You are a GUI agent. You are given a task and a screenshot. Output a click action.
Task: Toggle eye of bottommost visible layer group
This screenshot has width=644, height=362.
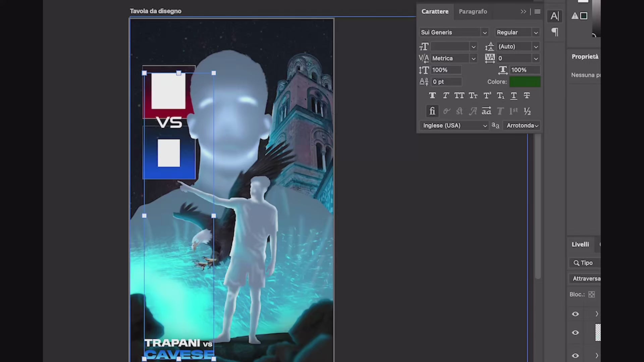pyautogui.click(x=575, y=356)
